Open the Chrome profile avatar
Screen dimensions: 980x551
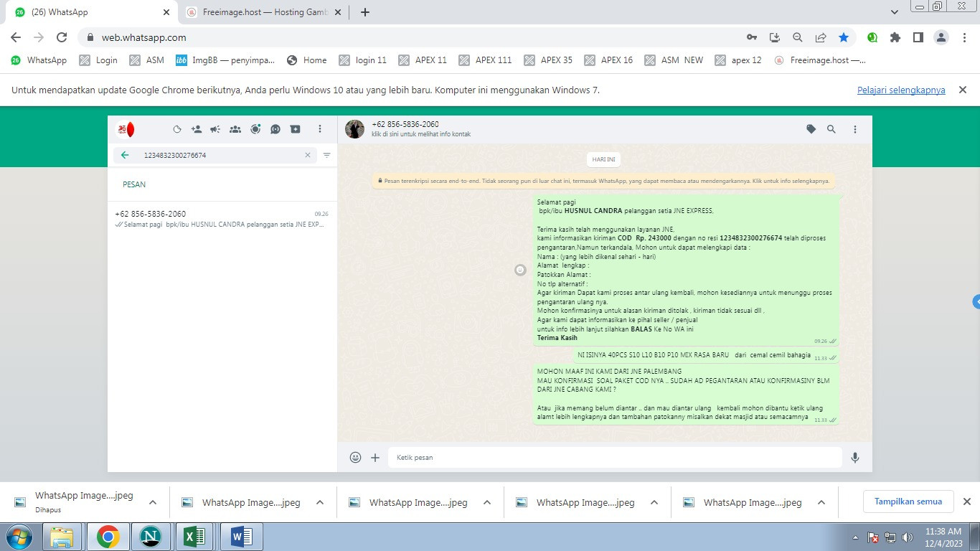click(x=941, y=37)
